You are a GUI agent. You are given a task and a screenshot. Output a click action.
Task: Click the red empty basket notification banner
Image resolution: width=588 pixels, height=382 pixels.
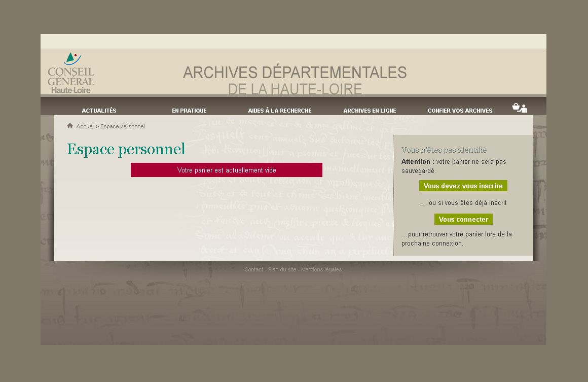pos(227,170)
